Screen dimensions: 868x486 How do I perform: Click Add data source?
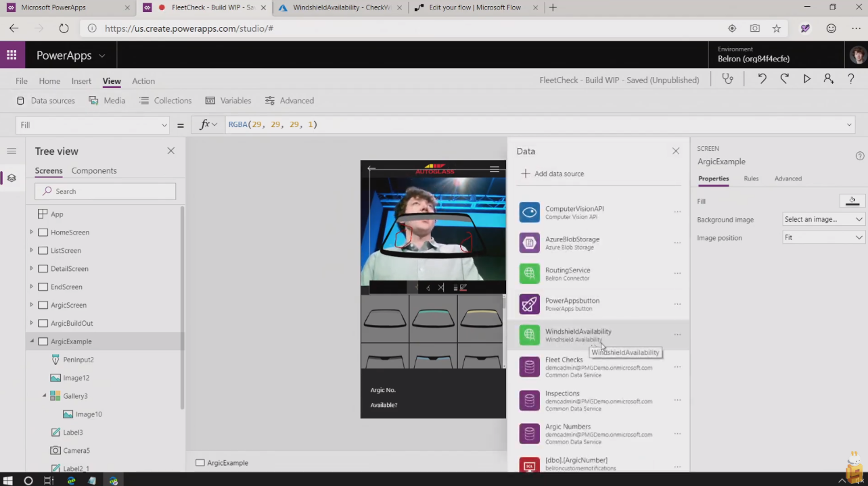click(552, 174)
